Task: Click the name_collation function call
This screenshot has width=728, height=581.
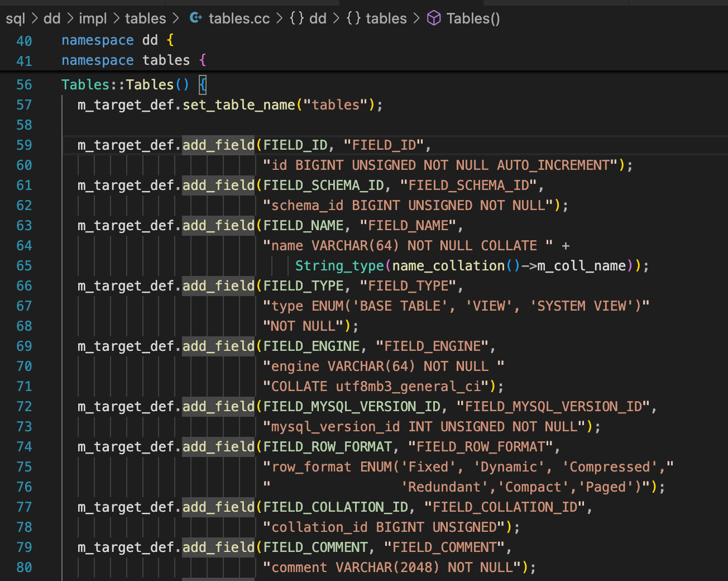Action: point(448,266)
